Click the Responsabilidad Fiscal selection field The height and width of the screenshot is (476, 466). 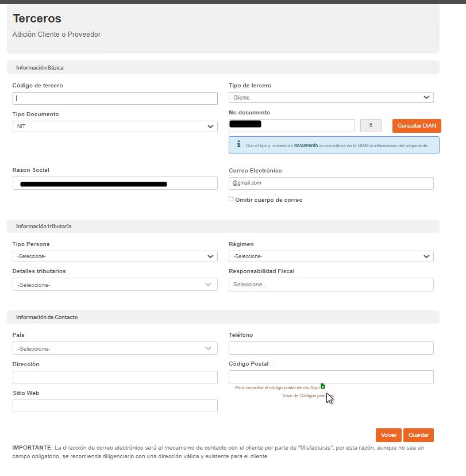coord(331,285)
